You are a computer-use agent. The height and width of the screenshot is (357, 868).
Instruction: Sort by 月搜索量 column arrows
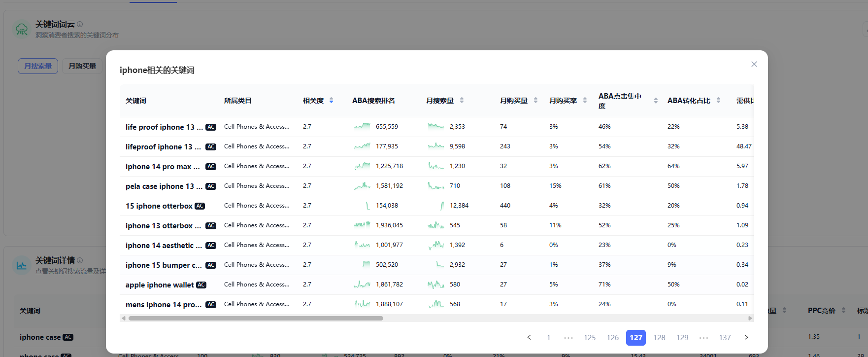[x=462, y=101]
